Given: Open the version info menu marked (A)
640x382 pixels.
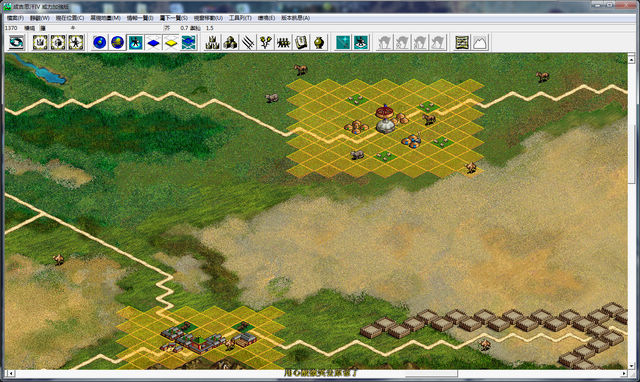Looking at the screenshot, I should (x=296, y=18).
